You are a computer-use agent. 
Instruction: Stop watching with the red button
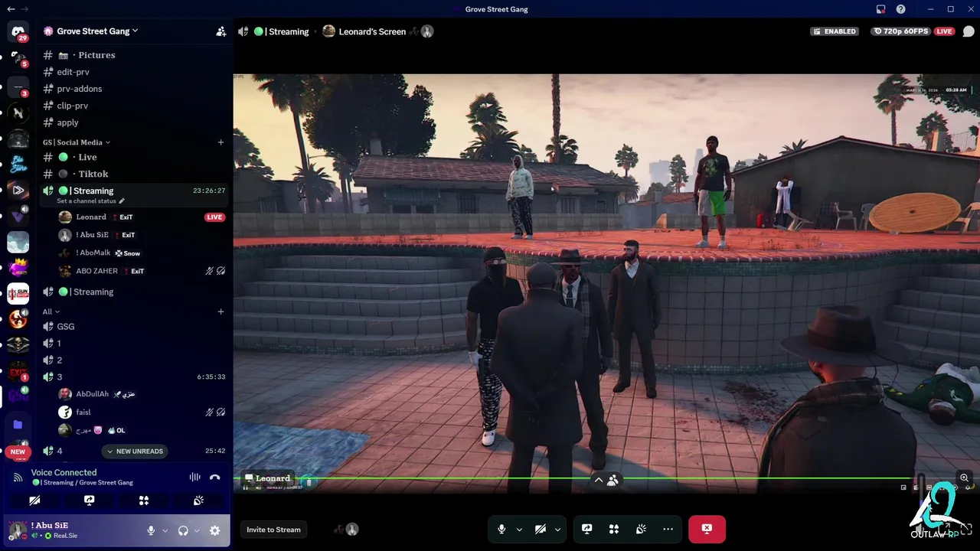(707, 529)
